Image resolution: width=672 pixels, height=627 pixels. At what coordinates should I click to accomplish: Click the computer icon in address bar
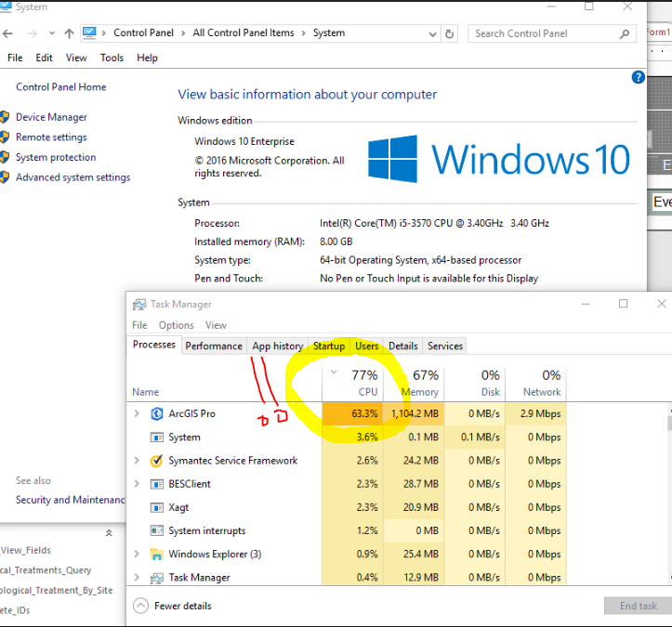click(x=89, y=33)
